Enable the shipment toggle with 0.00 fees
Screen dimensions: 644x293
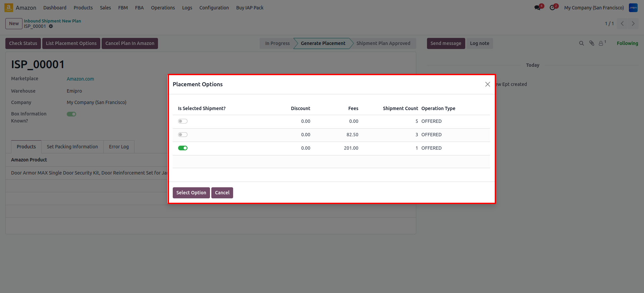click(183, 121)
